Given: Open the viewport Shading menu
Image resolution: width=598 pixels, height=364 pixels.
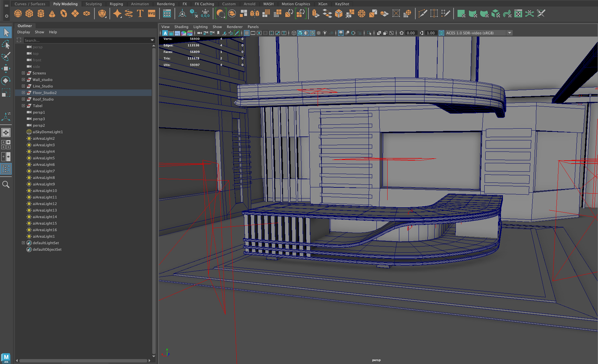Looking at the screenshot, I should coord(181,27).
